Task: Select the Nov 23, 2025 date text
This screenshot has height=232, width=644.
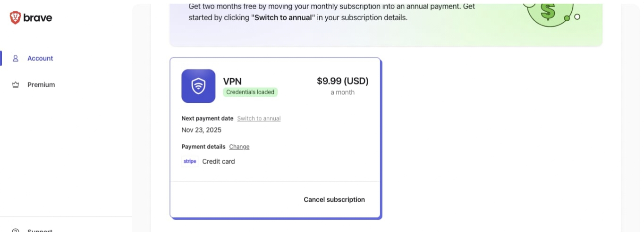Action: pyautogui.click(x=201, y=130)
